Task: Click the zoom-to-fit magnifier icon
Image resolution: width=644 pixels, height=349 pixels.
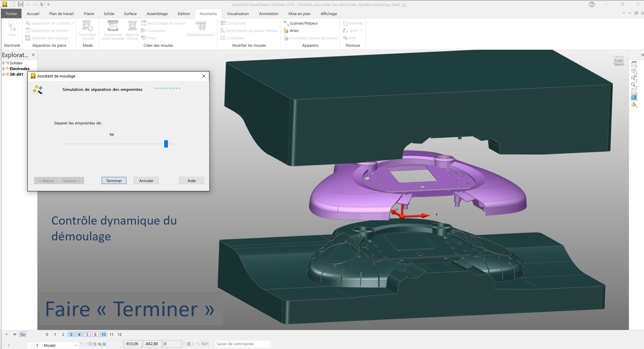Action: [x=634, y=77]
